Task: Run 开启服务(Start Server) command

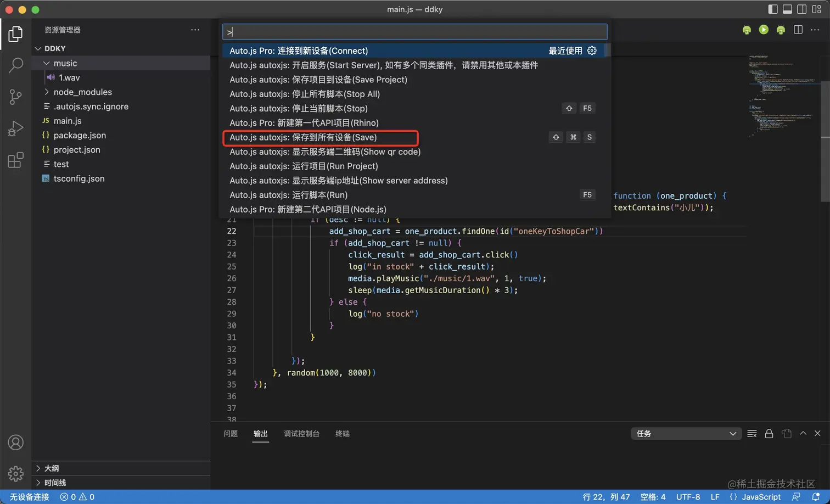Action: pos(414,65)
